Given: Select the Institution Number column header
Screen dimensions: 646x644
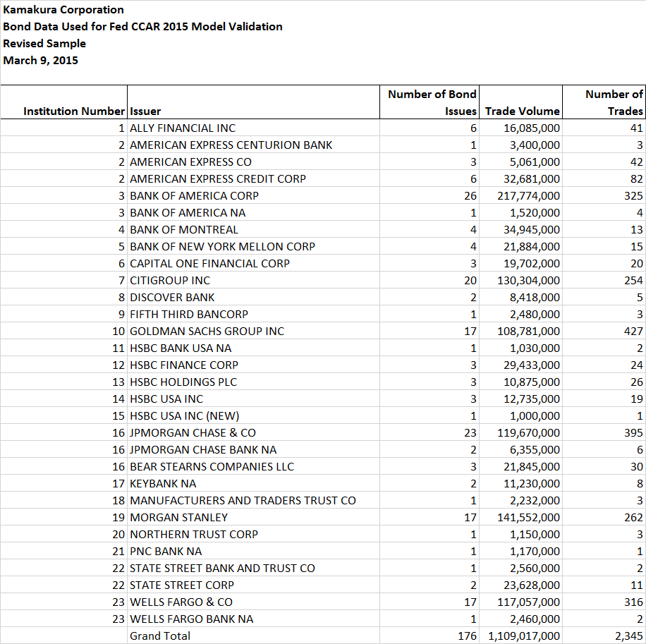Looking at the screenshot, I should coord(64,102).
